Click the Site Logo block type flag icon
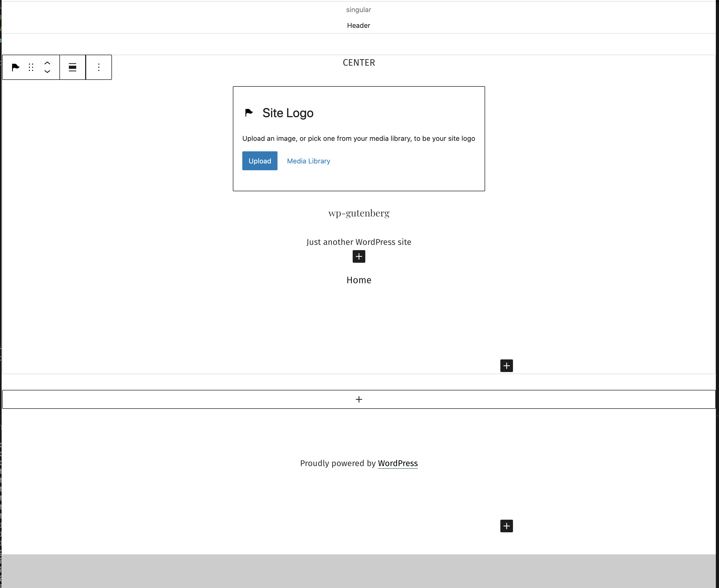Viewport: 719px width, 588px height. pyautogui.click(x=16, y=68)
